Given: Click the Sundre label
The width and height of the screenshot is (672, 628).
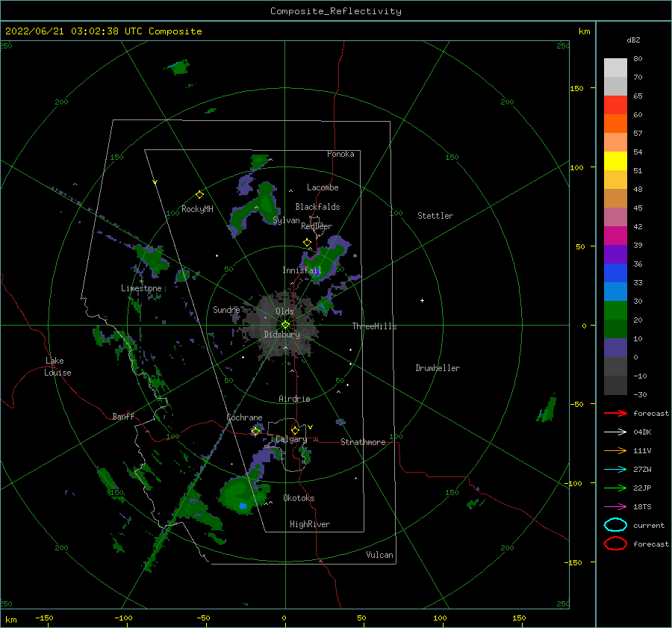Looking at the screenshot, I should 226,309.
